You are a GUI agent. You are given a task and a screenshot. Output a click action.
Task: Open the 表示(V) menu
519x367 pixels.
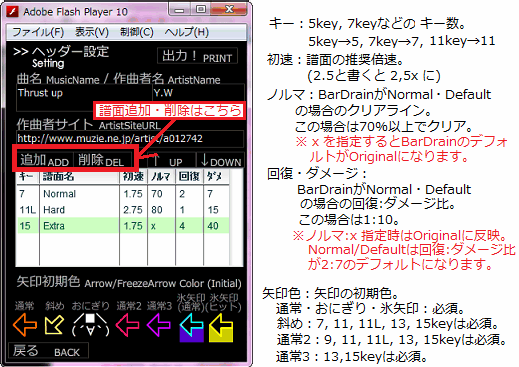click(x=92, y=32)
